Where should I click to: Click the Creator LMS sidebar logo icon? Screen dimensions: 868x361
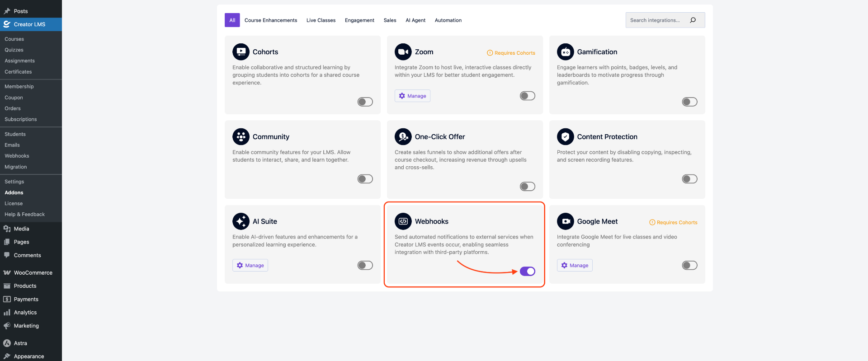pyautogui.click(x=7, y=24)
